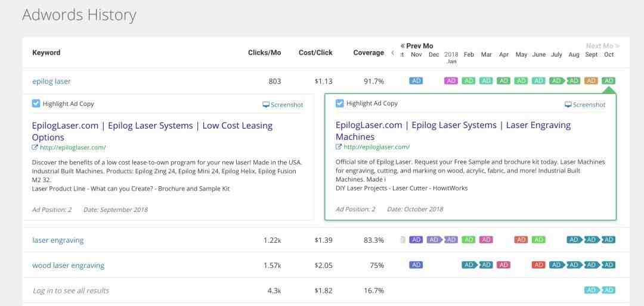Screen dimensions: 644x306
Task: Open laser engraving August AD badge
Action: 575,239
